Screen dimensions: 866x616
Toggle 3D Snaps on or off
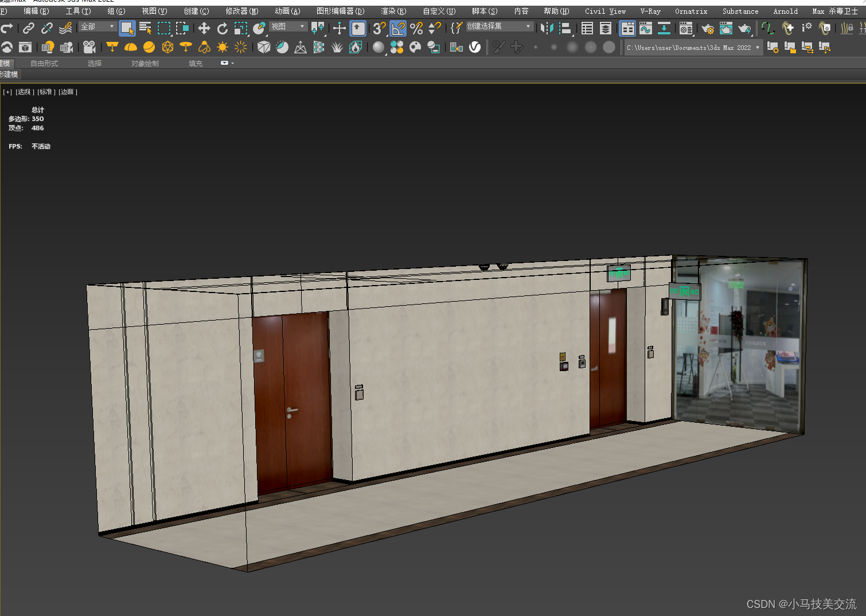pos(379,28)
